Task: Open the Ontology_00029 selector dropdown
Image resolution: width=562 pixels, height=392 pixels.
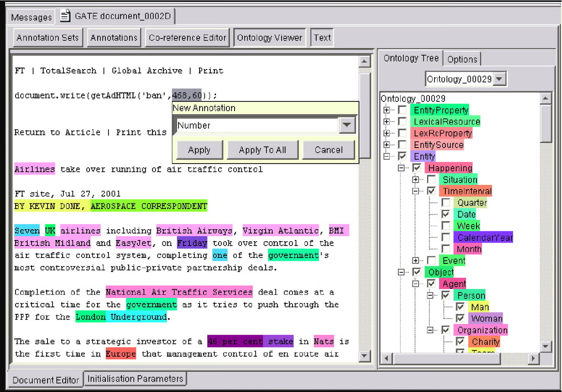Action: (x=499, y=79)
